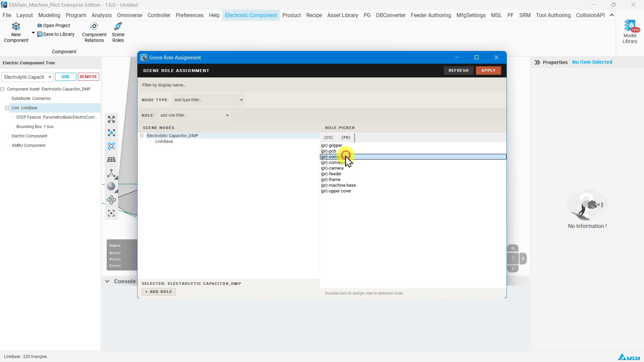Click Open Project in the ribbon
This screenshot has width=644, height=362.
(54, 25)
